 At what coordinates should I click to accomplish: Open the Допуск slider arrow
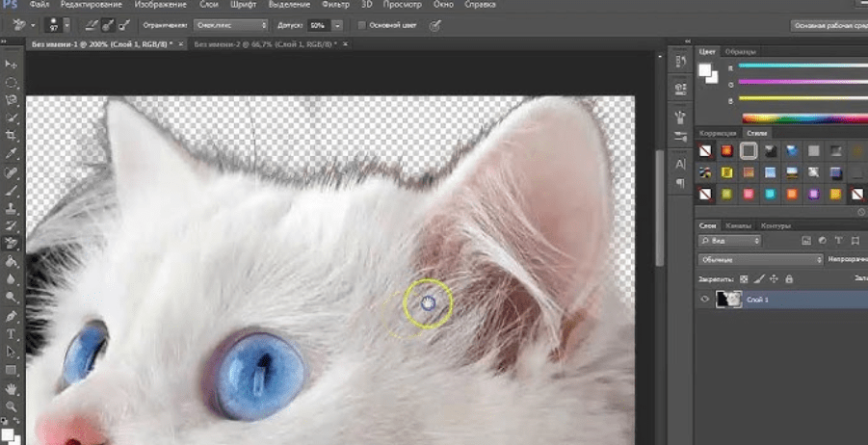337,25
